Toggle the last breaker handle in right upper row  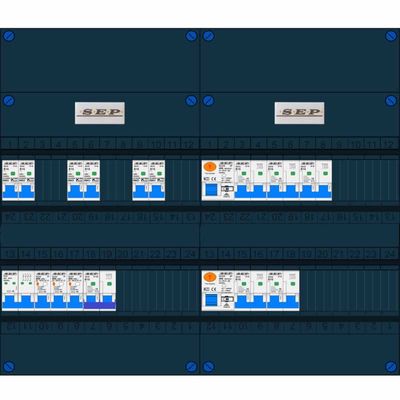(323, 192)
